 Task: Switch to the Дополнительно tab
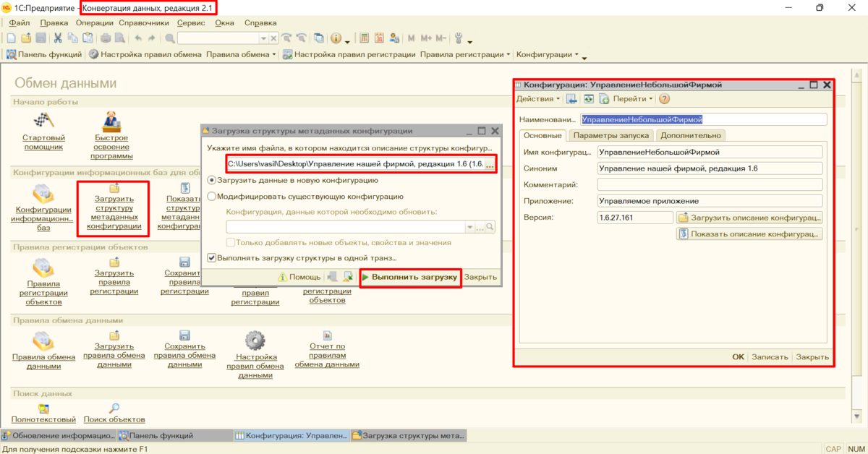[x=690, y=135]
